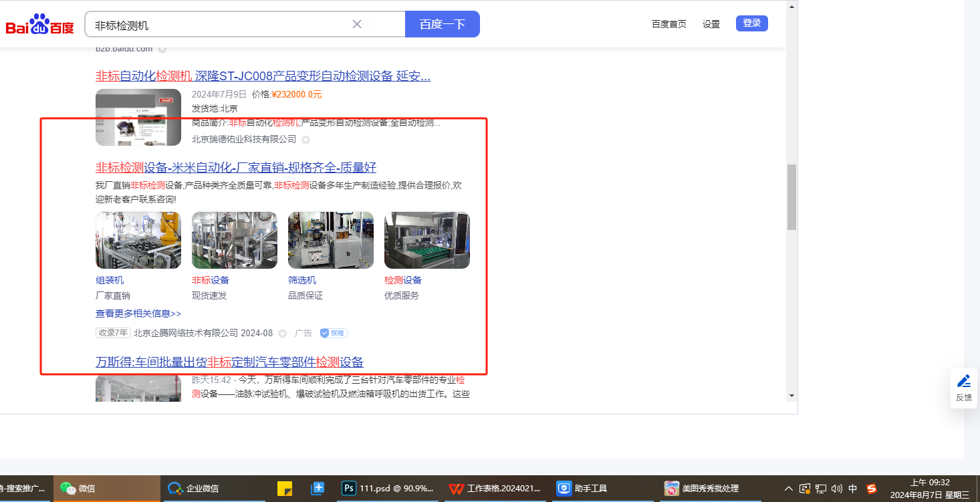Viewport: 980px width, 502px height.
Task: Open the yellow sticky notes taskbar app
Action: 285,489
